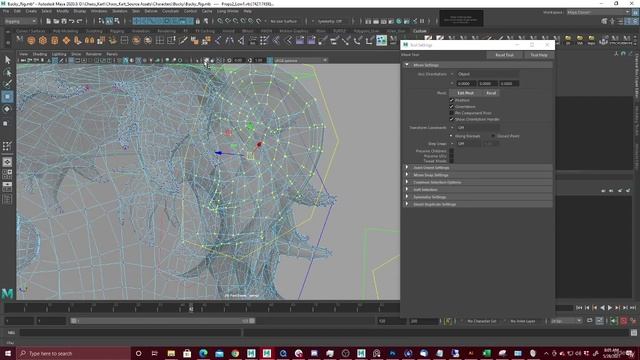Click the current-frame marker on the time slider
Viewport: 640px width, 360px height.
click(191, 308)
